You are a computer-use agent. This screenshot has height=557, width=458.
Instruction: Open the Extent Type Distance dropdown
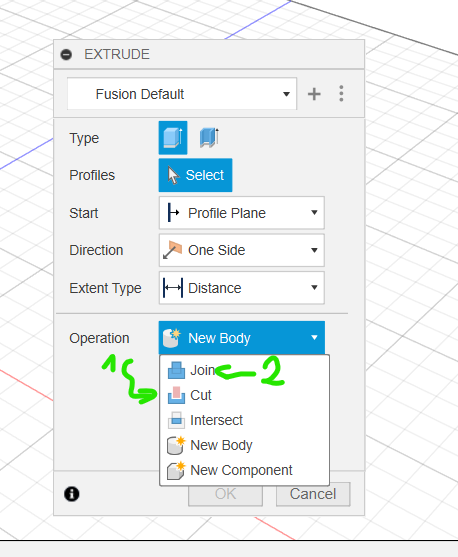tap(242, 288)
